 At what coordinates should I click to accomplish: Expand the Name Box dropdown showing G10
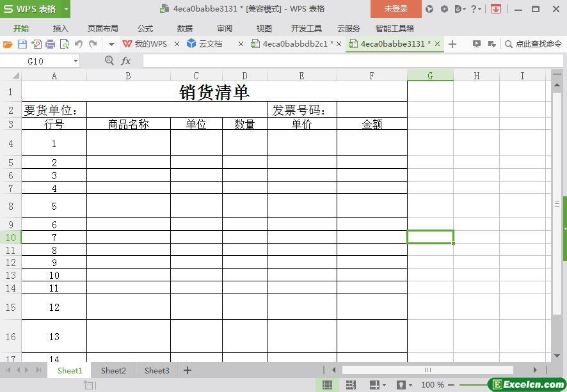click(76, 61)
